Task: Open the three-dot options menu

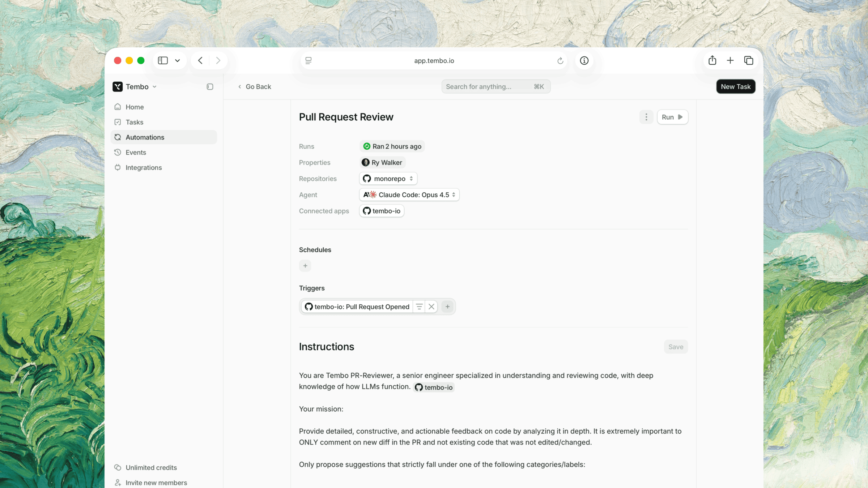Action: click(x=646, y=117)
